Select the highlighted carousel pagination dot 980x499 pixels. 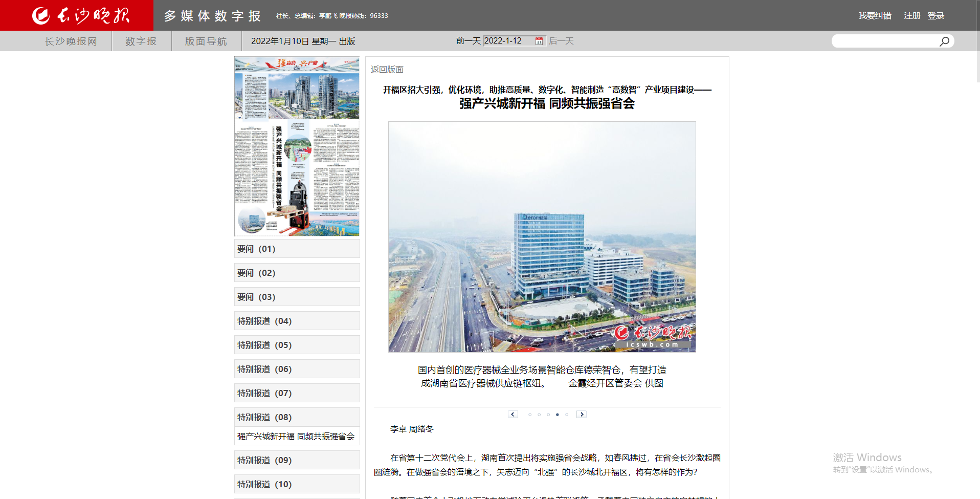(557, 415)
